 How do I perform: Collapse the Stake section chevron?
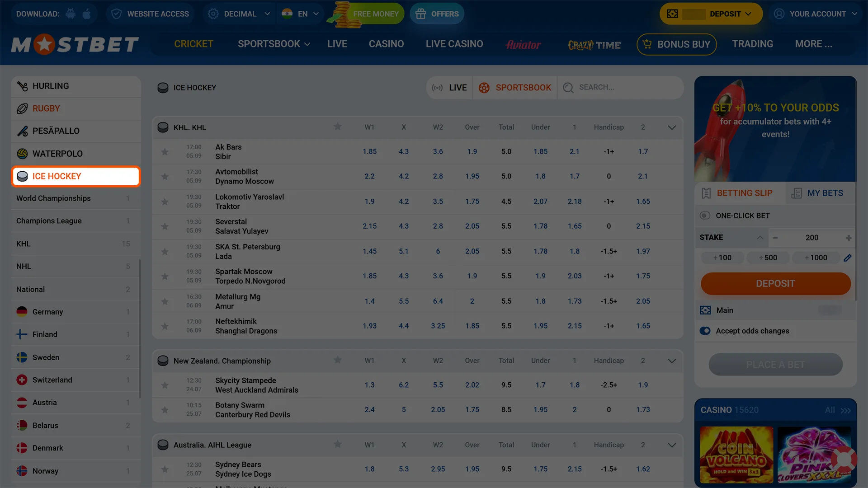point(760,238)
